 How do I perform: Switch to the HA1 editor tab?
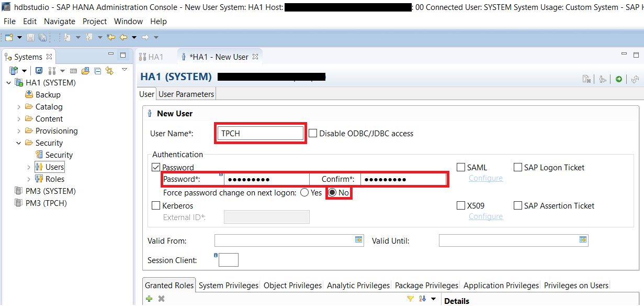152,57
